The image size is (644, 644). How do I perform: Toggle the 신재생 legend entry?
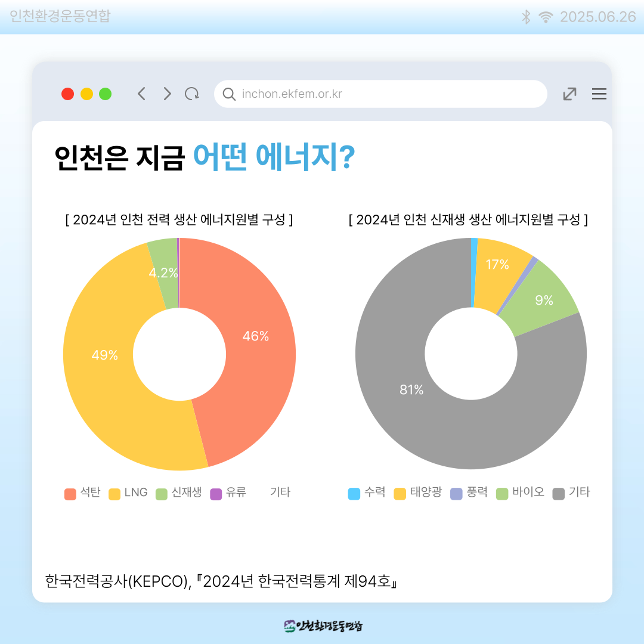(x=179, y=493)
